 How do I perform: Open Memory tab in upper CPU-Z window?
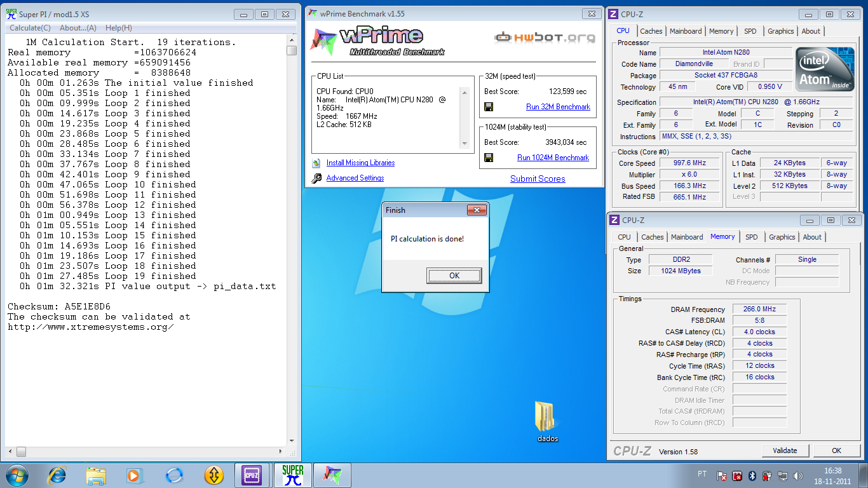click(721, 31)
